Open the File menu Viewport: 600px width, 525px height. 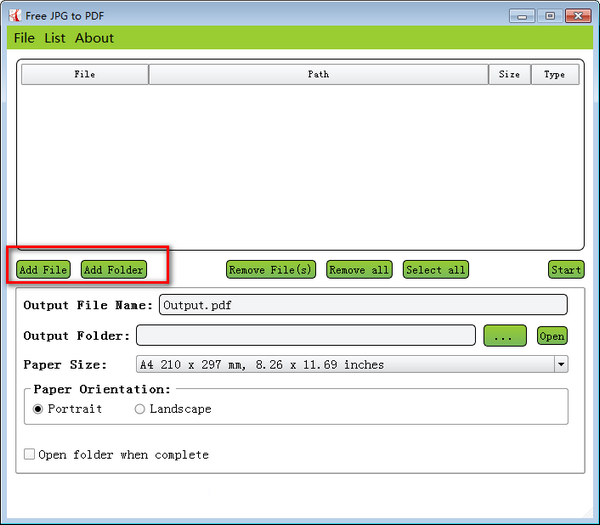[24, 38]
